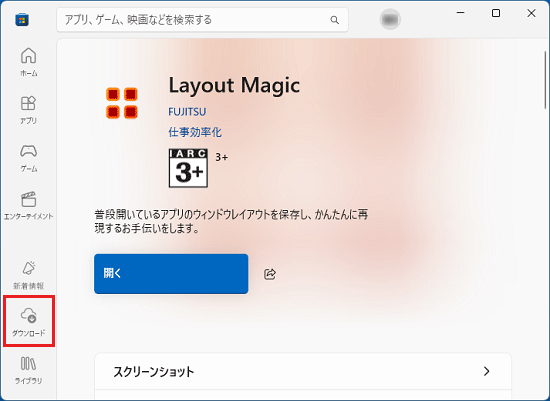
Task: Click the blue Open button for Layout Magic
Action: [171, 274]
